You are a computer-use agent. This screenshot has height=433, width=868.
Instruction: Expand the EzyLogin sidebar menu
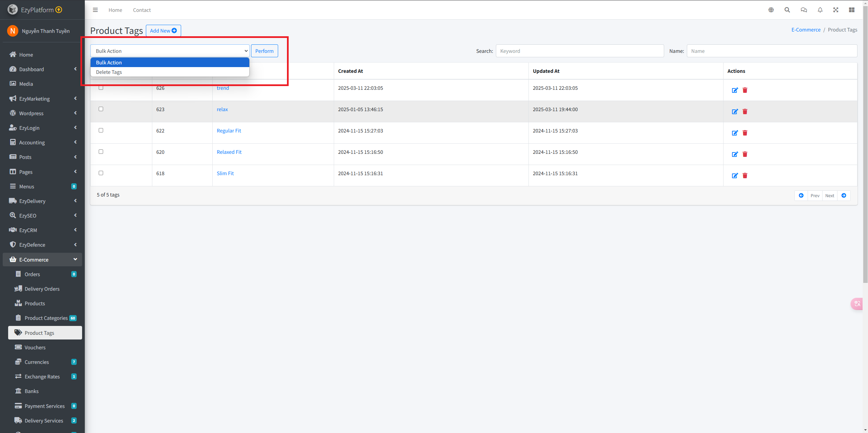(x=42, y=128)
